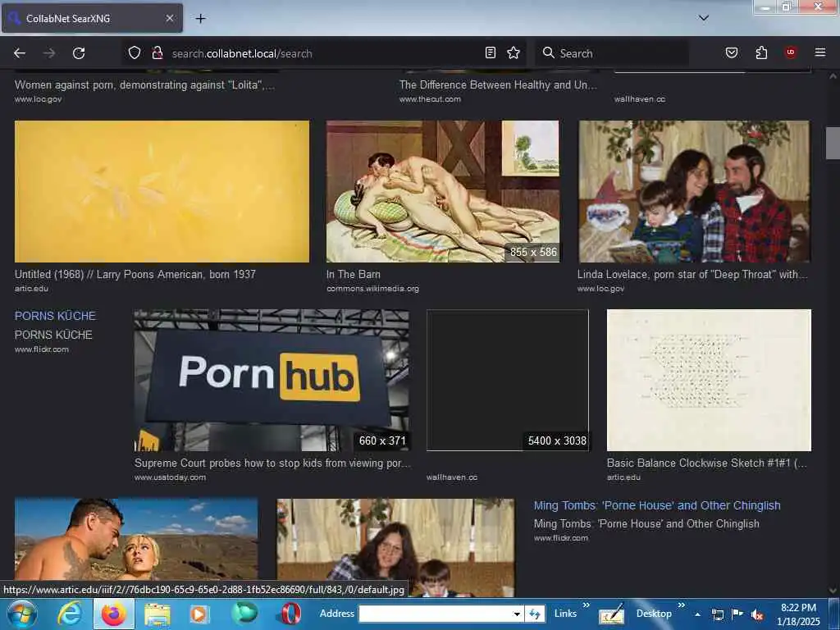Launch Opera from the taskbar

290,614
